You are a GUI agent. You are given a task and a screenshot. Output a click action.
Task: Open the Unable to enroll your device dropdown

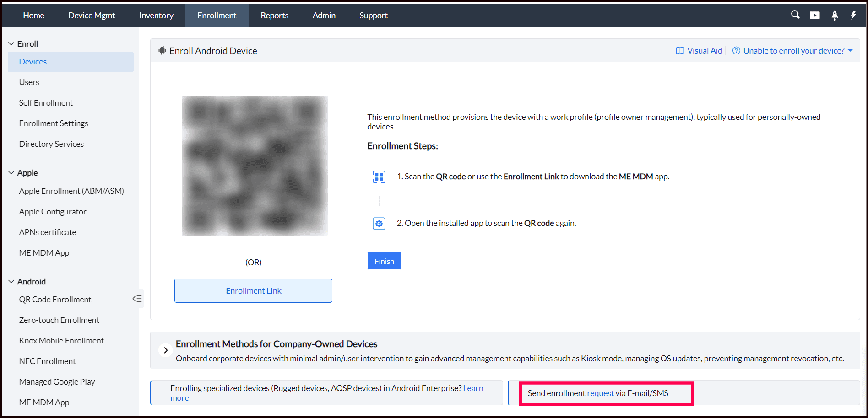point(798,51)
